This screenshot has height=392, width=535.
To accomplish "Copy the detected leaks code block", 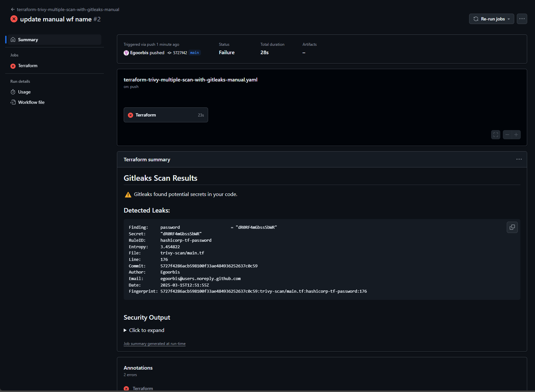I will pyautogui.click(x=512, y=227).
